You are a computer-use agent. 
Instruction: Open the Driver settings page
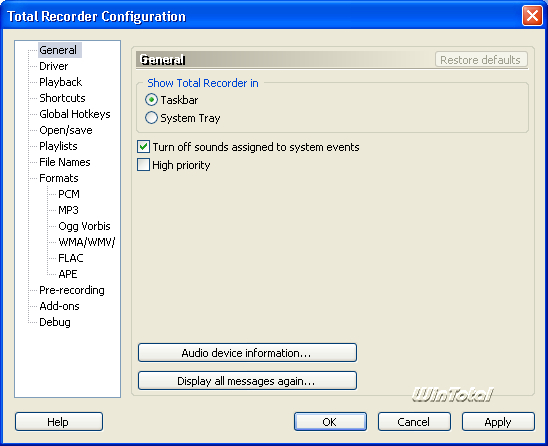[x=53, y=66]
